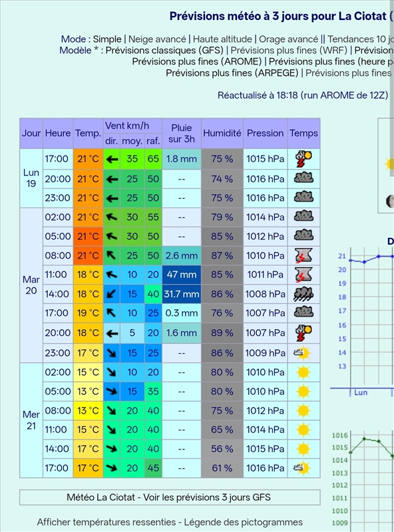Open Légende des pictogrammes link
Viewport: 394px width, 532px height.
(243, 522)
